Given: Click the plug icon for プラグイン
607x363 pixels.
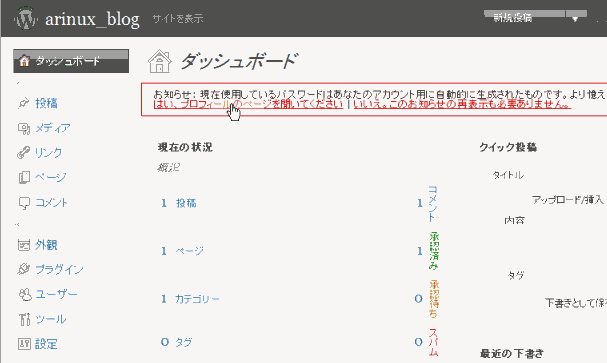Looking at the screenshot, I should [23, 269].
